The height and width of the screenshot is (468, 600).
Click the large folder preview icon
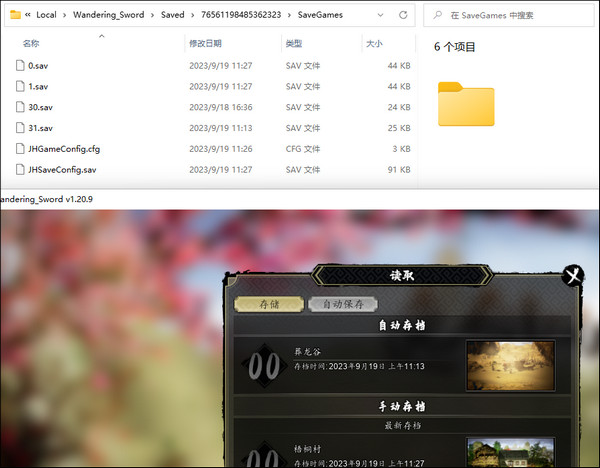pyautogui.click(x=466, y=104)
